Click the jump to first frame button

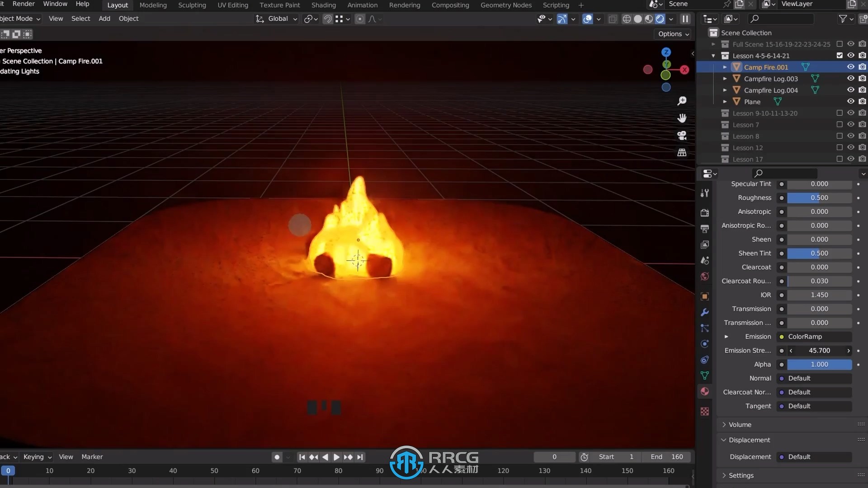[x=302, y=456]
